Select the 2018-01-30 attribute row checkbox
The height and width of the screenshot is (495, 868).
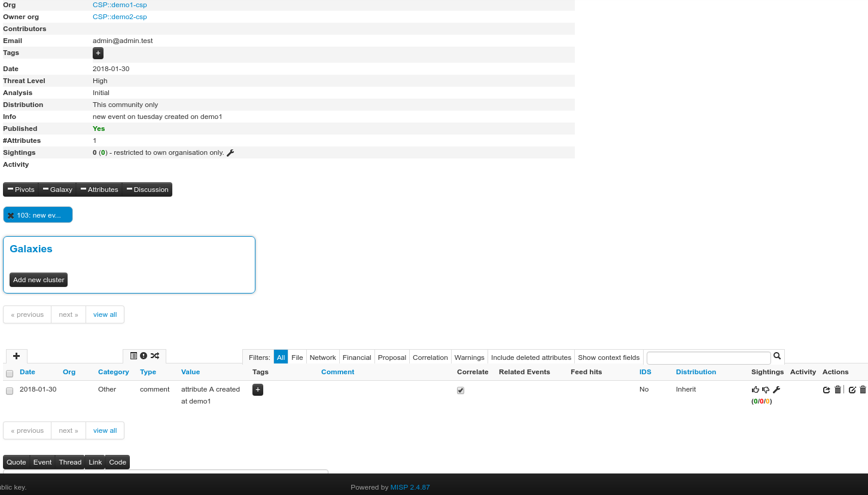coord(10,391)
